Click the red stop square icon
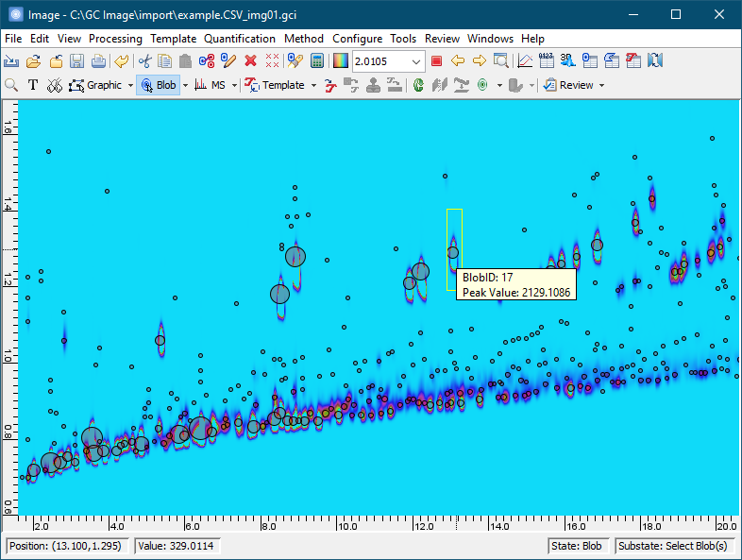Image resolution: width=742 pixels, height=560 pixels. 436,61
